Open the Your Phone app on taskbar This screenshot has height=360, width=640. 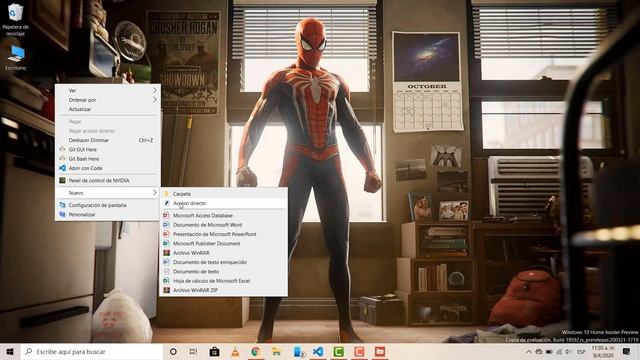299,351
